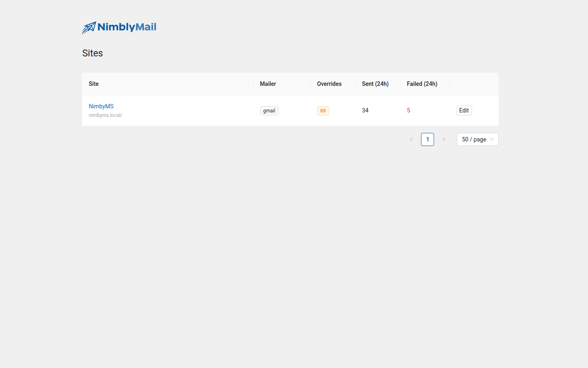Click the gmail mailer tag
The width and height of the screenshot is (588, 368).
pos(269,111)
